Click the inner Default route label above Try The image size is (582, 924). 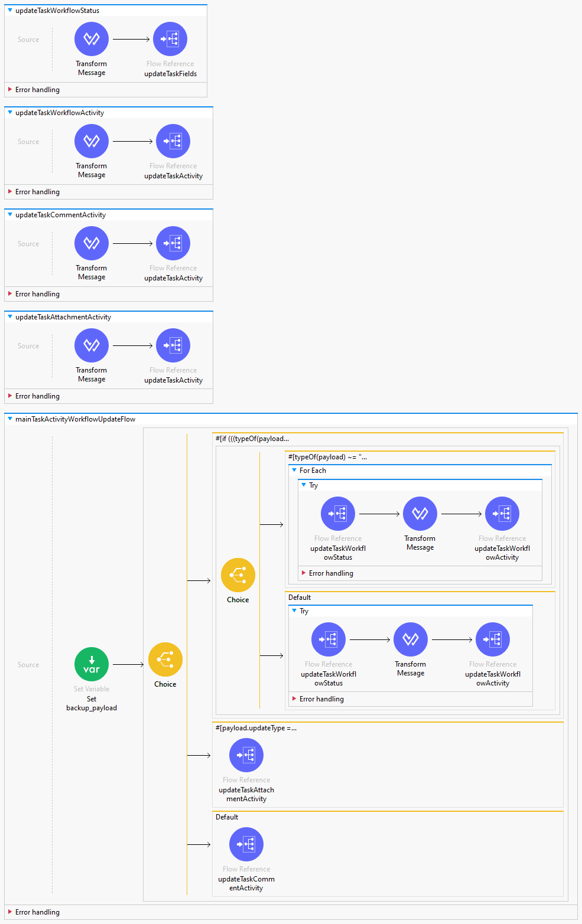click(300, 598)
